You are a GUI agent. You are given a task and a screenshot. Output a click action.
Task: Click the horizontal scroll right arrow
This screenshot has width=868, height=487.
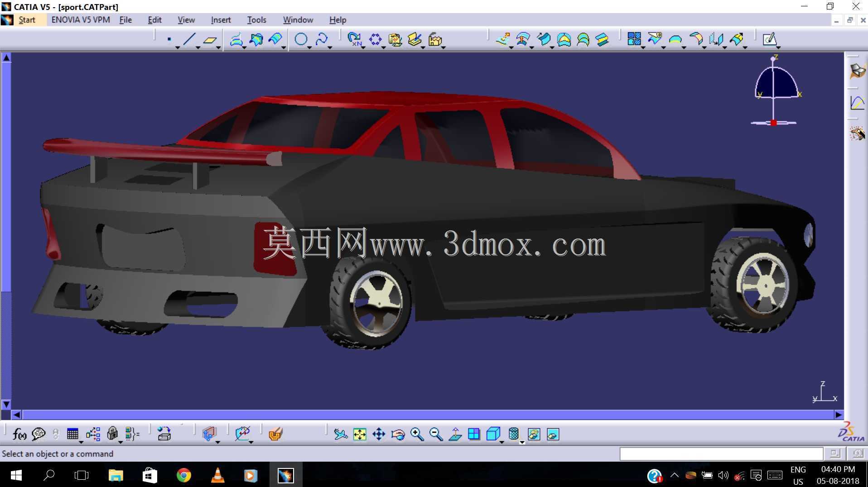click(x=839, y=415)
